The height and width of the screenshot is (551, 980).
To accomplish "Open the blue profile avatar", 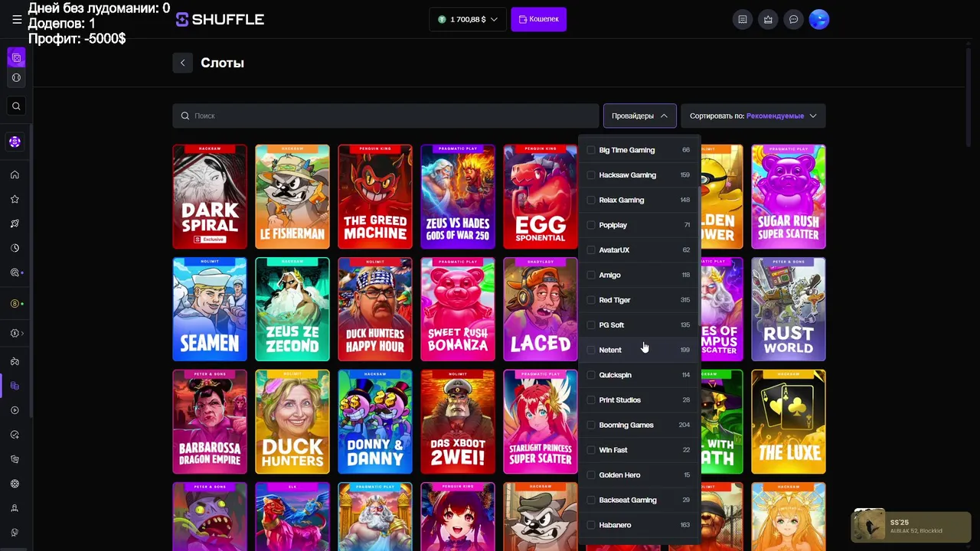I will [x=819, y=19].
